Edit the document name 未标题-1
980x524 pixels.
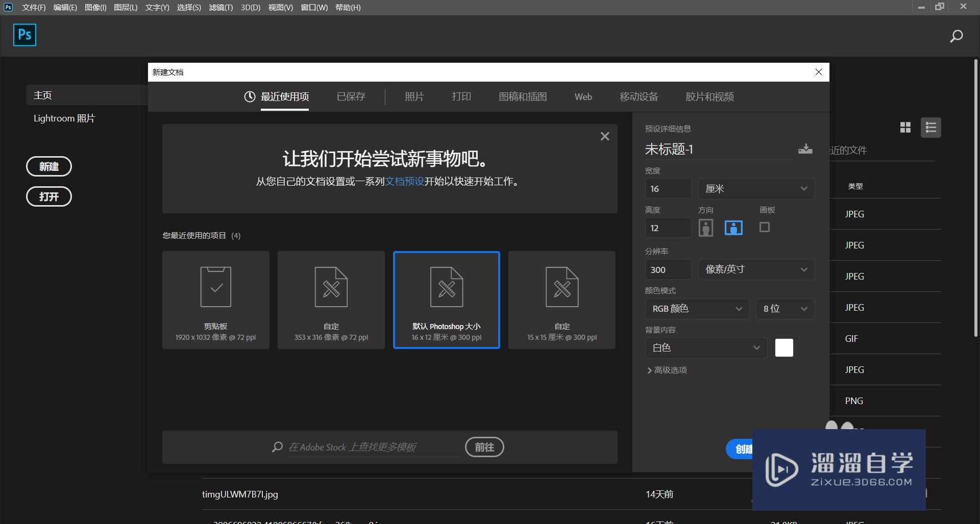click(x=718, y=149)
